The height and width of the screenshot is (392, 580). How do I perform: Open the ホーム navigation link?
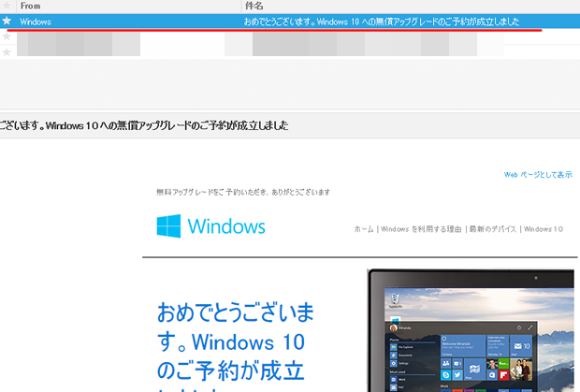click(x=364, y=229)
